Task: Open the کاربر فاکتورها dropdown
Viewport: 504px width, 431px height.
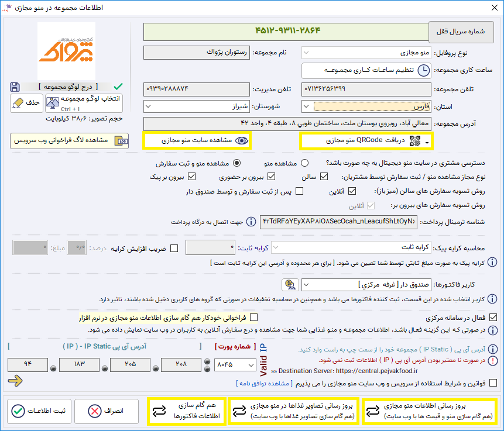Action: (366, 285)
